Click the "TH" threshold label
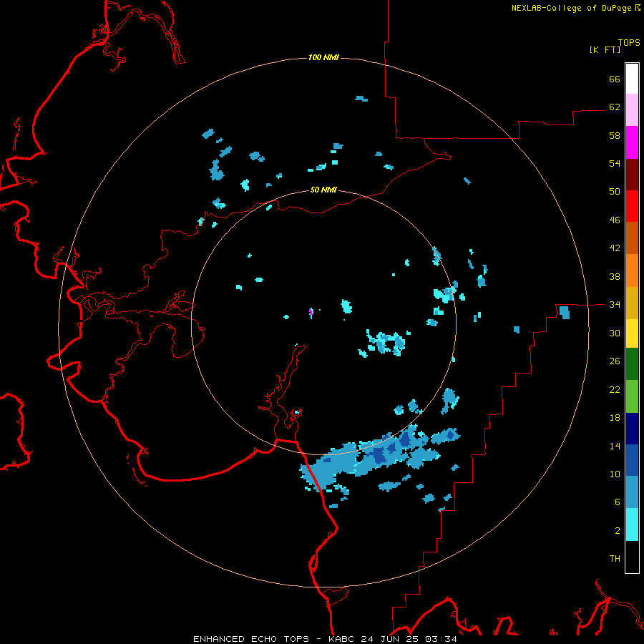The image size is (644, 644). [x=615, y=559]
